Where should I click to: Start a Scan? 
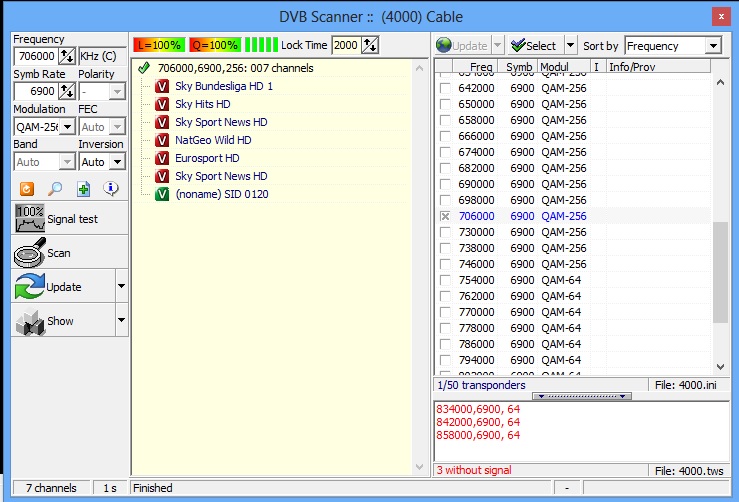(69, 253)
